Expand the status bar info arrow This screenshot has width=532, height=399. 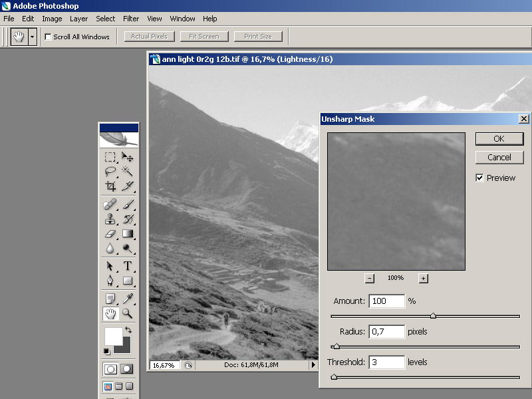[x=313, y=365]
